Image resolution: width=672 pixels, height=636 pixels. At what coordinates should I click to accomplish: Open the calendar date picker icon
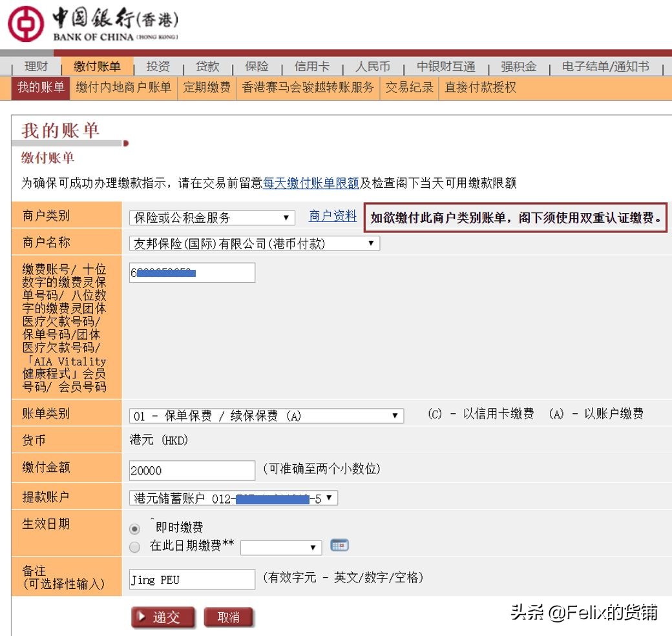340,545
